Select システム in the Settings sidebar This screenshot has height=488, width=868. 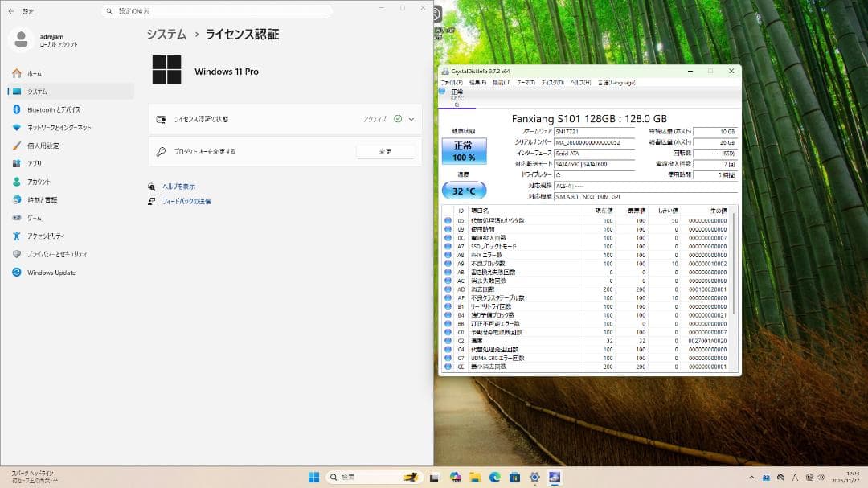pyautogui.click(x=39, y=91)
